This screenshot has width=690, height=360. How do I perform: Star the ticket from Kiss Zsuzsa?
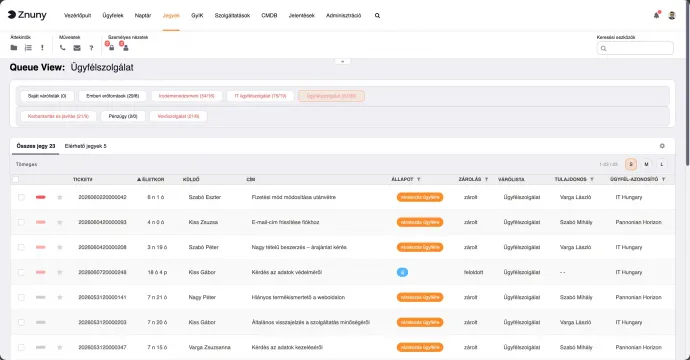click(x=60, y=222)
